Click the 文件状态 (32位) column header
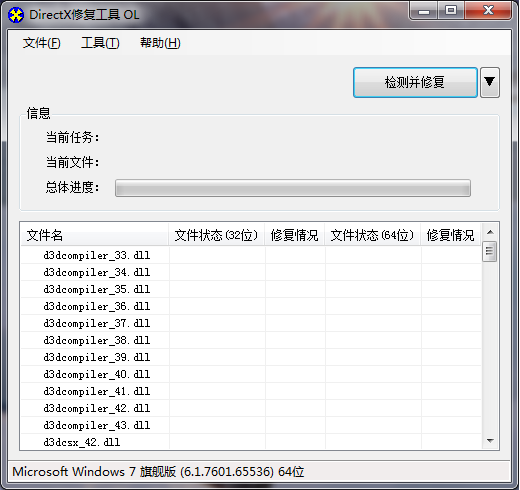 (x=216, y=235)
